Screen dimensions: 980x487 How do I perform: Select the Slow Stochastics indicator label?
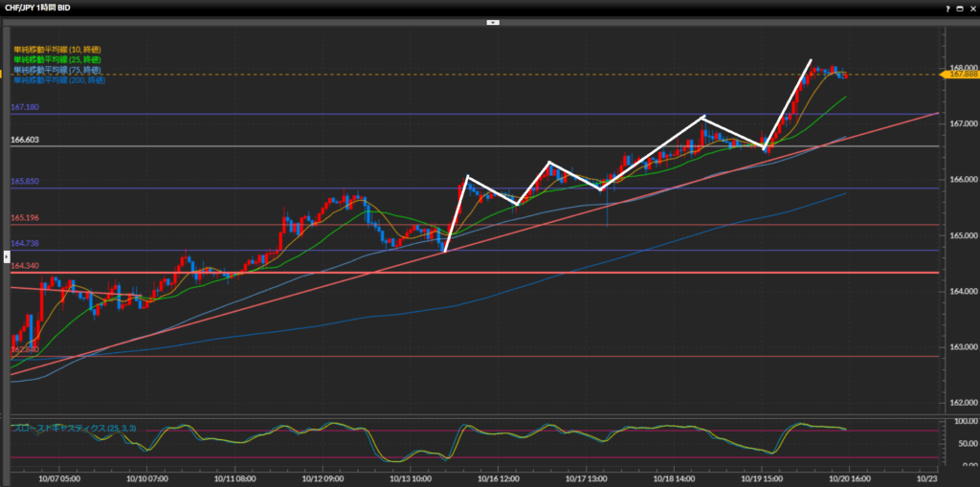click(75, 428)
